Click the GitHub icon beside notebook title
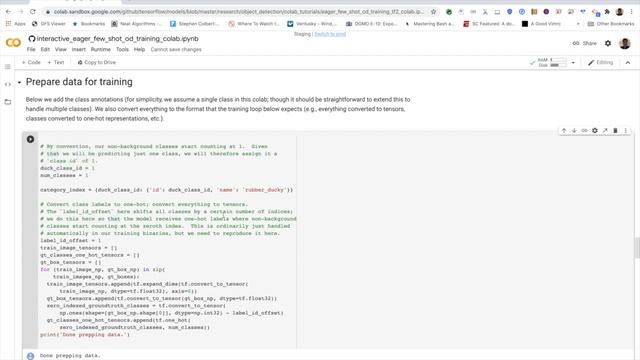This screenshot has width=640, height=360. pos(32,39)
